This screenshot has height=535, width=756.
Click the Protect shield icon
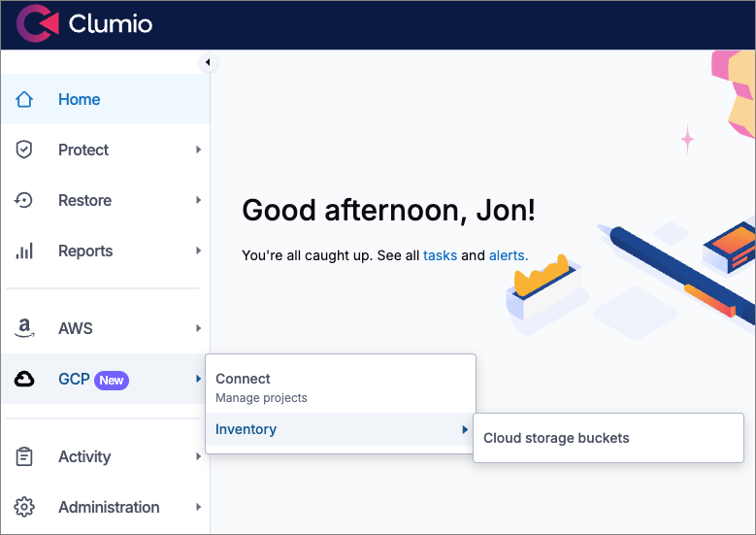click(x=25, y=150)
